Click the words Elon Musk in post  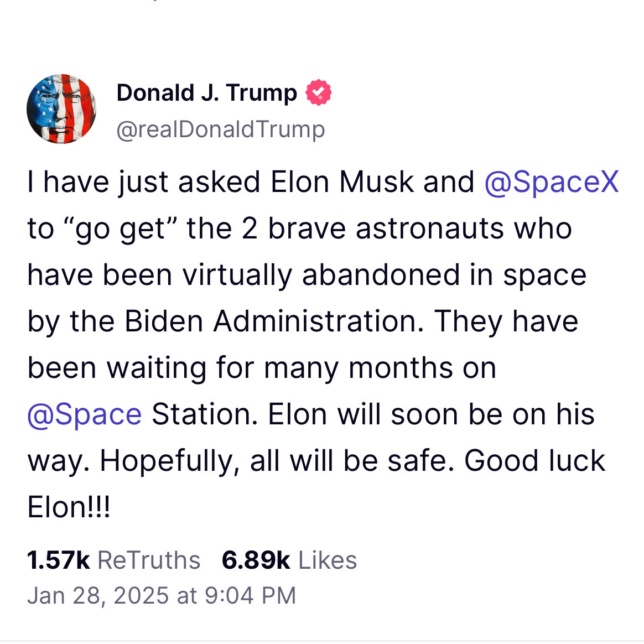pos(342,181)
